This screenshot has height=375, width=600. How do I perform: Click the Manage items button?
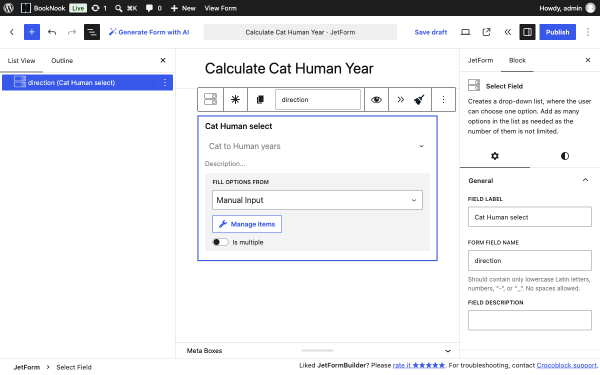tap(247, 224)
